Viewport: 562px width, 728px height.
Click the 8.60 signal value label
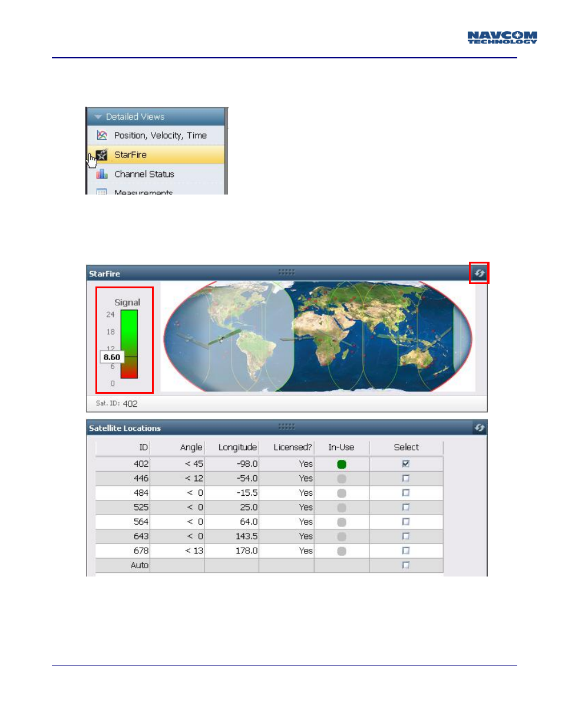(x=112, y=357)
